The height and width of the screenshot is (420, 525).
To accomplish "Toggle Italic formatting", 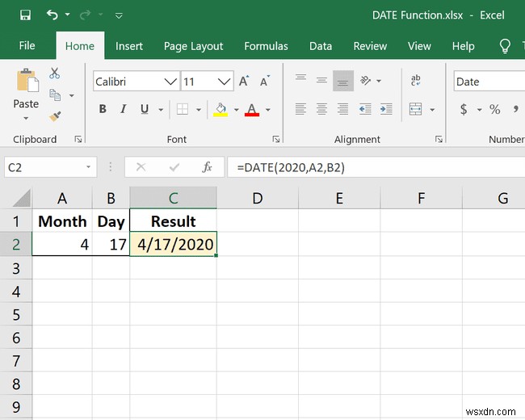I will 124,109.
